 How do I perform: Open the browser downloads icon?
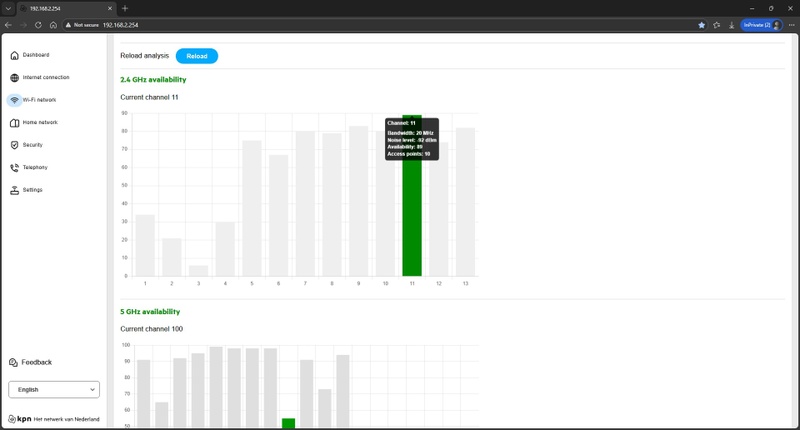coord(731,25)
